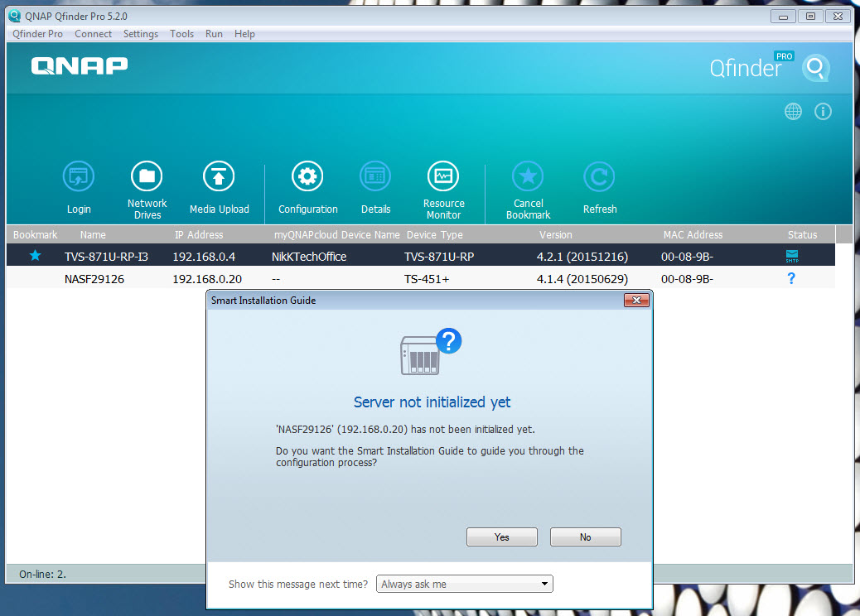Sort by Device Type column header
The height and width of the screenshot is (616, 860).
tap(434, 234)
